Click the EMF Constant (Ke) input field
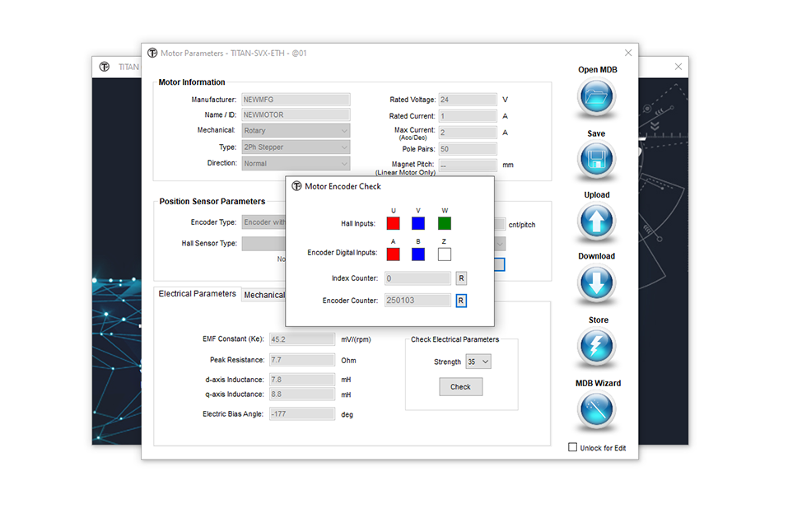The height and width of the screenshot is (532, 797). pyautogui.click(x=301, y=338)
